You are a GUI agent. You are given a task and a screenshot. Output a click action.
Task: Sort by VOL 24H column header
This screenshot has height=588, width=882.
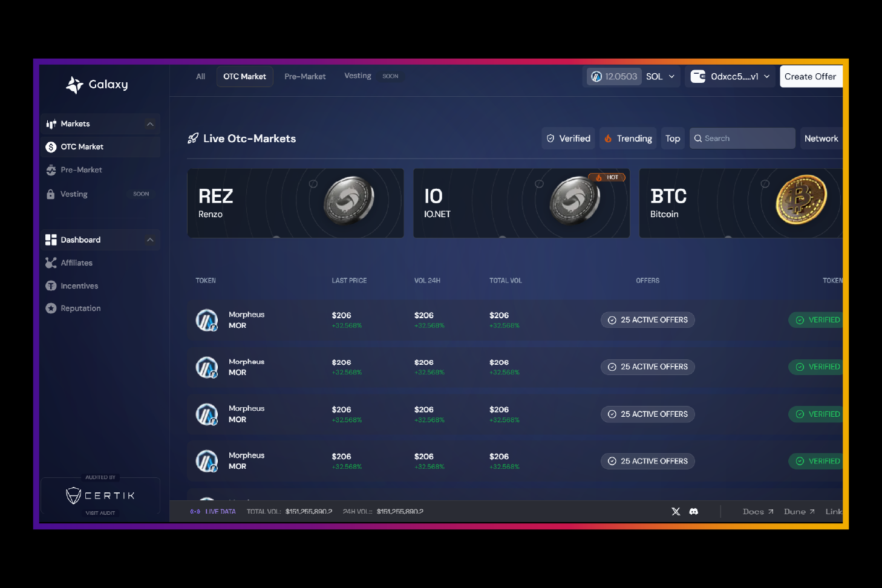427,281
